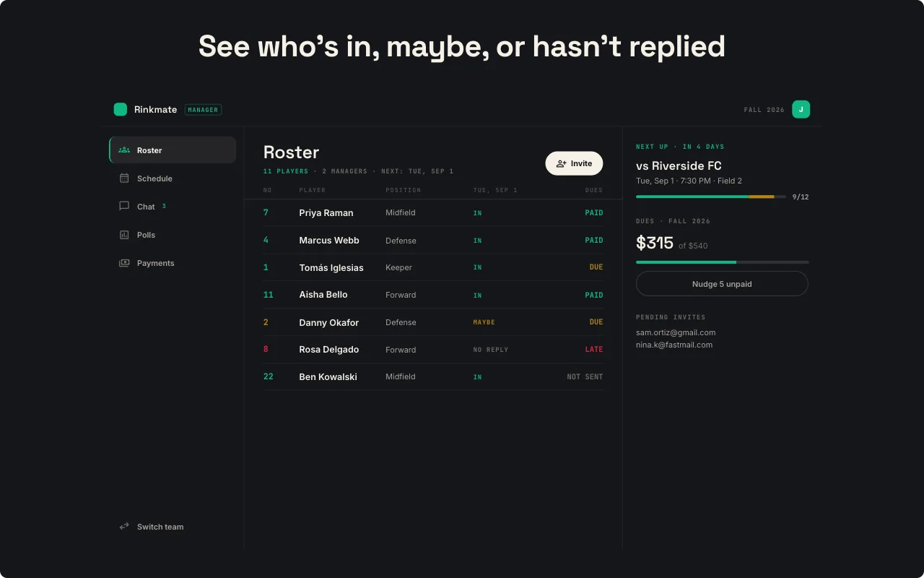Click pending invite nina.k@fastmail.com
Screen dimensions: 924x578
[674, 345]
